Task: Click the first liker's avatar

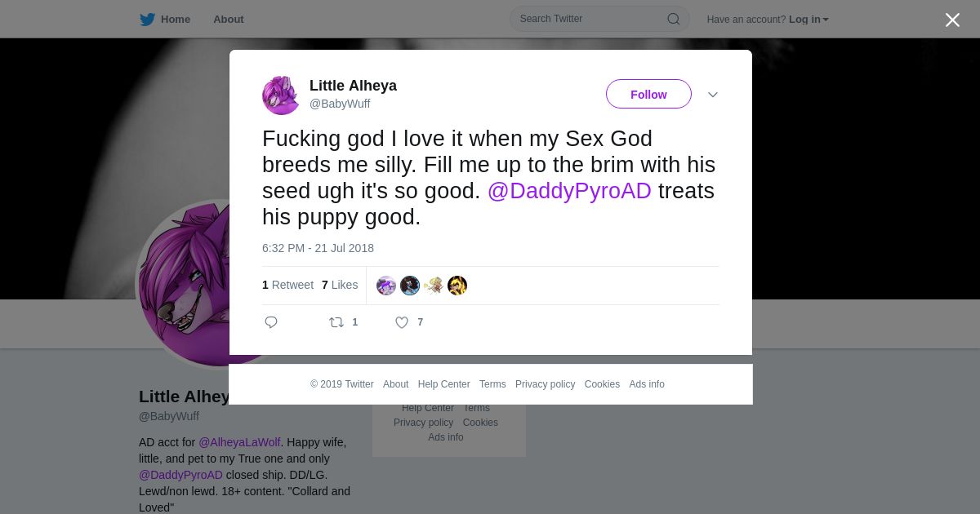Action: coord(386,286)
